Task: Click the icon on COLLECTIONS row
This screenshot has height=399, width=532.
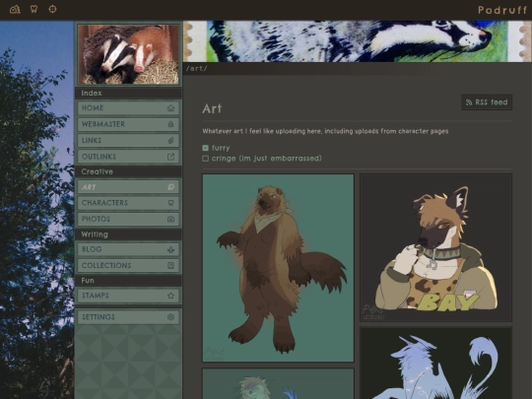Action: pyautogui.click(x=170, y=265)
